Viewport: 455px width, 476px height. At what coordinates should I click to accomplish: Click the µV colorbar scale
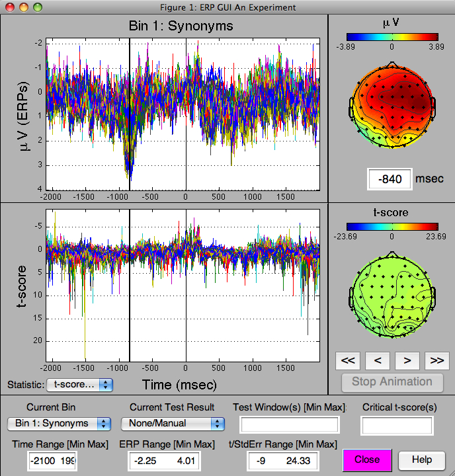pyautogui.click(x=392, y=38)
